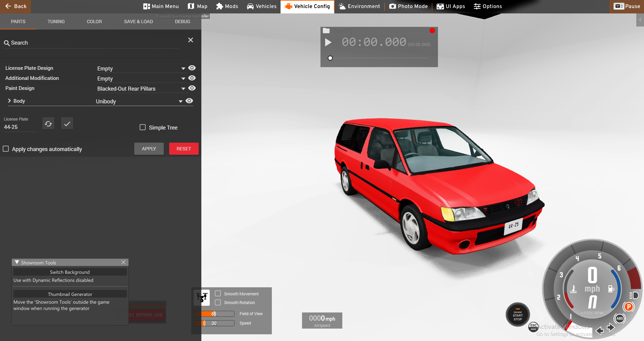
Task: Click the replay timeline seek handle
Action: coord(330,58)
